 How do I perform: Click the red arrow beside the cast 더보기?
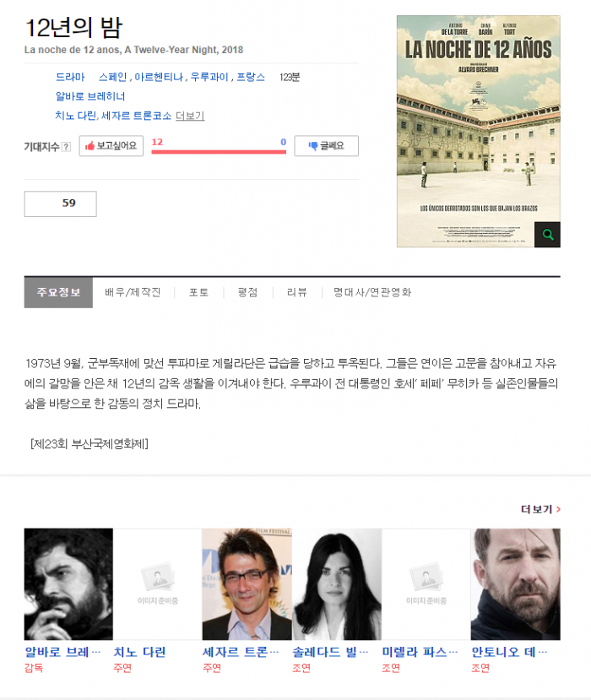coord(558,509)
